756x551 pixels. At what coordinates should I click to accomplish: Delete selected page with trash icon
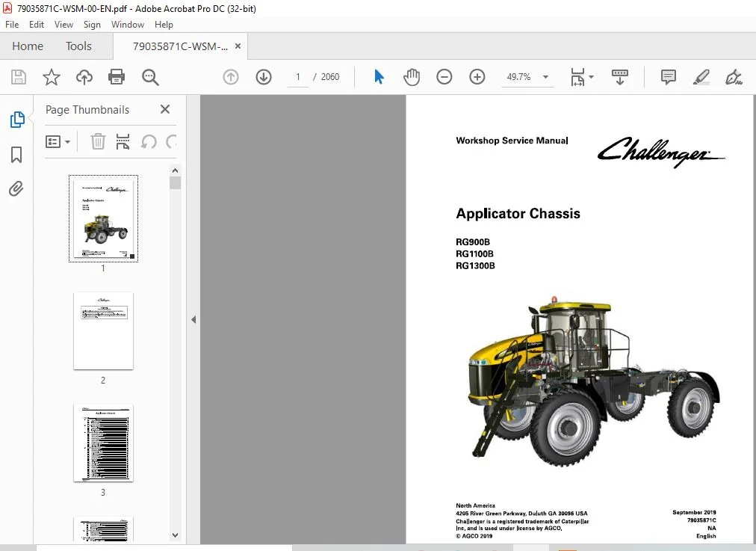98,142
